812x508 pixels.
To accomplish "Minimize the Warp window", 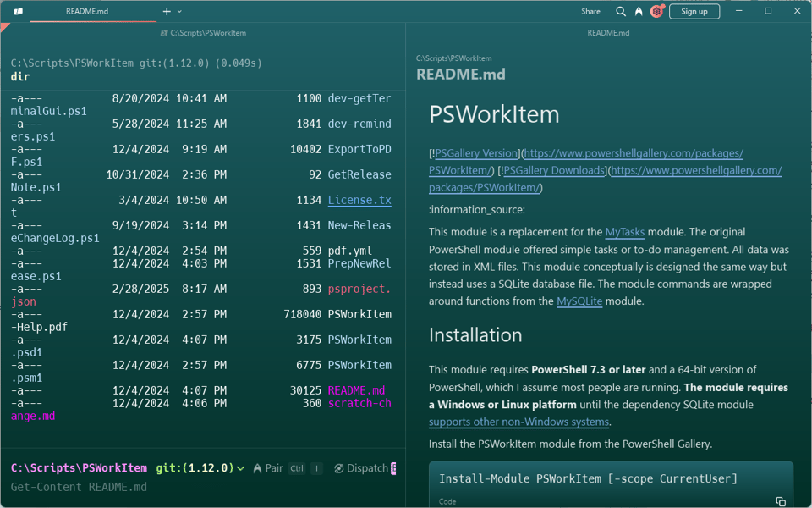I will click(739, 11).
